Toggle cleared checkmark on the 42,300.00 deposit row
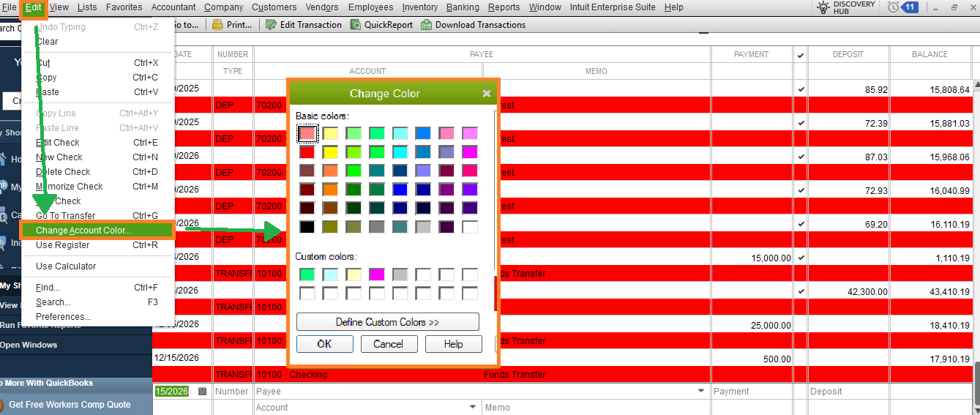Image resolution: width=980 pixels, height=415 pixels. click(801, 291)
